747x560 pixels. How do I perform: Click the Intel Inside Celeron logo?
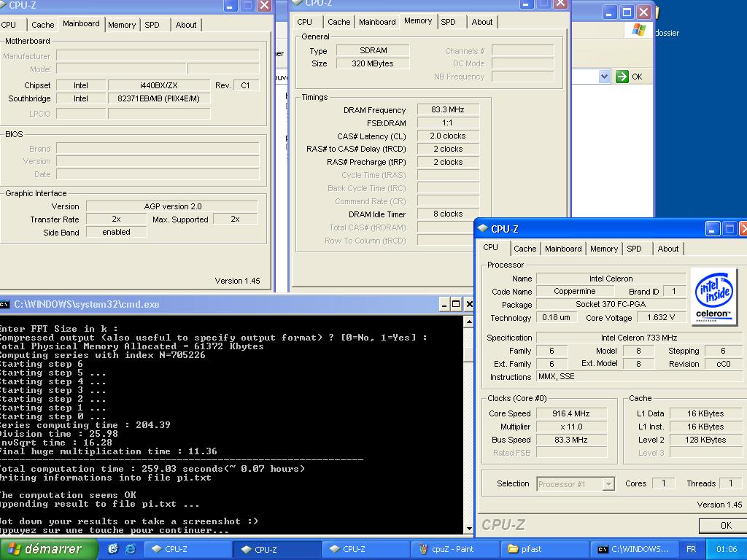coord(713,297)
